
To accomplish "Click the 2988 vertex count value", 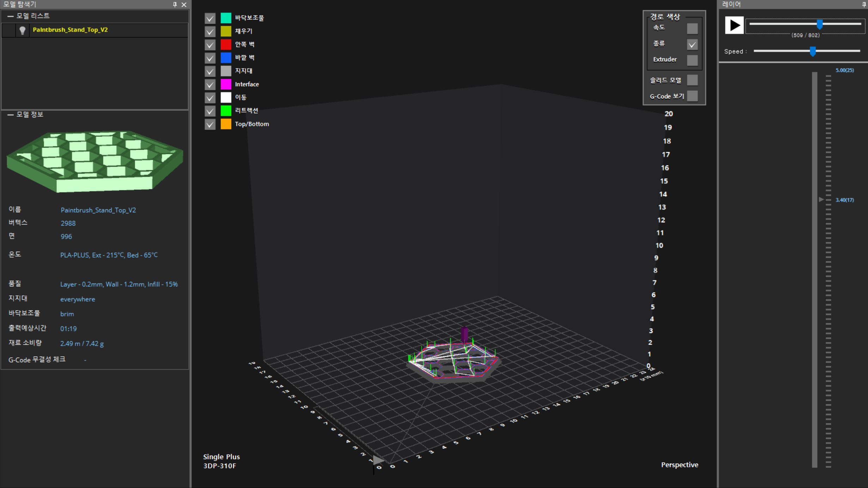I will (x=68, y=223).
